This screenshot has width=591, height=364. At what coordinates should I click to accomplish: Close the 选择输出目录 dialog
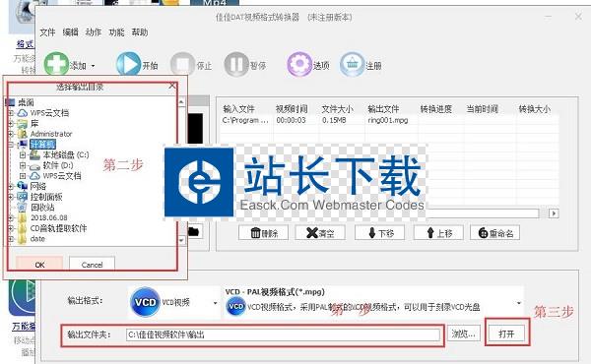172,87
